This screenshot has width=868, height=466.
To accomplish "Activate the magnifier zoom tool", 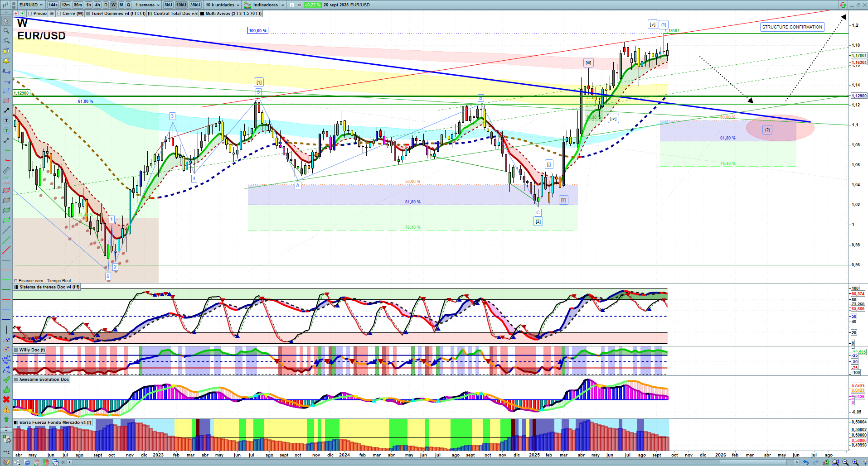I will (x=6, y=31).
